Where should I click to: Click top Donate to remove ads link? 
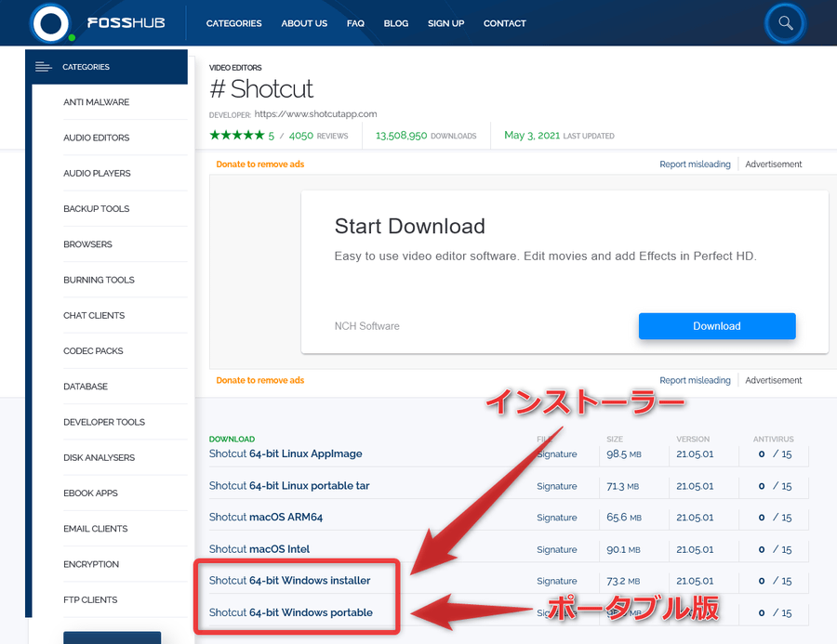pyautogui.click(x=260, y=164)
